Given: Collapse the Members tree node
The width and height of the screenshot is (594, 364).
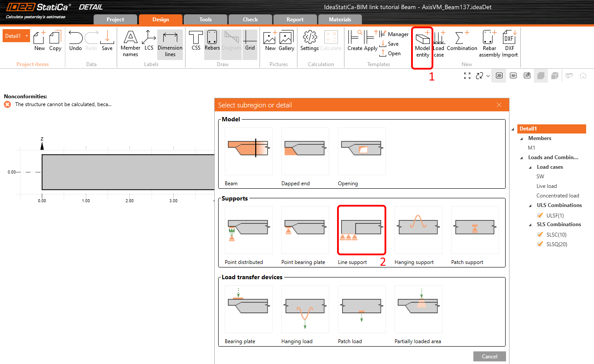Looking at the screenshot, I should click(522, 139).
